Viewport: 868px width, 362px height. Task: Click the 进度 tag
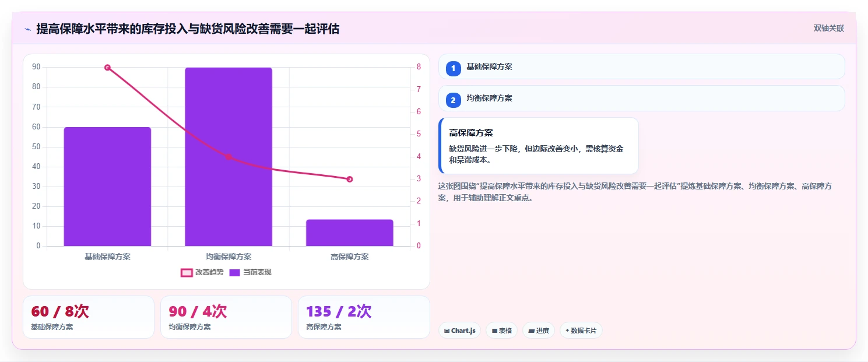click(539, 331)
